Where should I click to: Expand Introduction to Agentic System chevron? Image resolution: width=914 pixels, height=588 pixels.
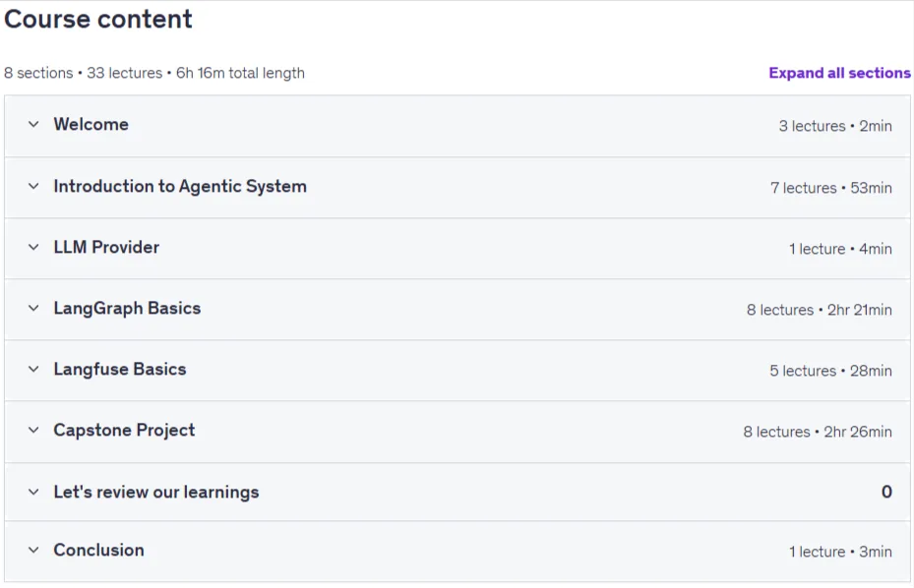[33, 186]
